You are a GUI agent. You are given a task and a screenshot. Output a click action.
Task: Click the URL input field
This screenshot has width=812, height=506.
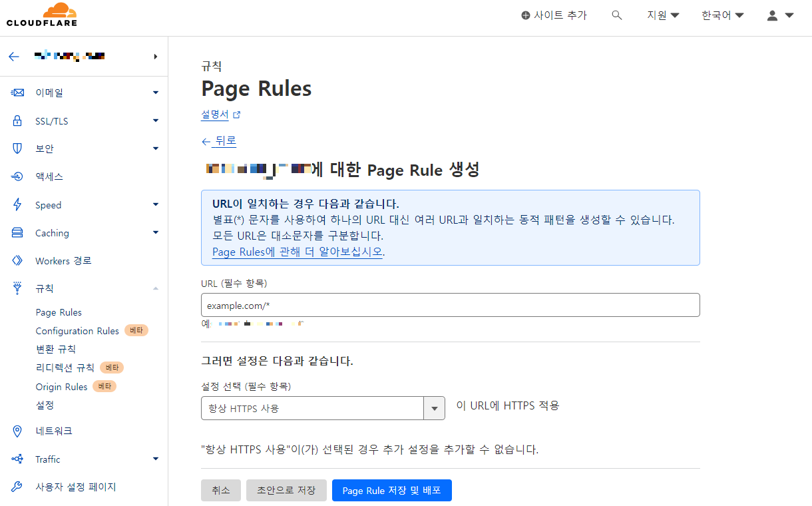click(x=451, y=305)
